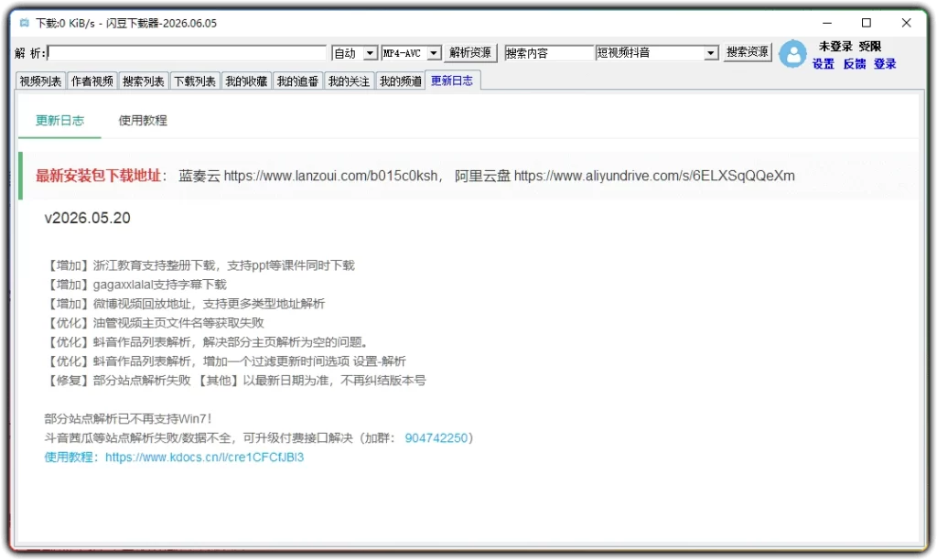937x560 pixels.
Task: Open the kdocs.cn tutorial link
Action: coord(204,458)
